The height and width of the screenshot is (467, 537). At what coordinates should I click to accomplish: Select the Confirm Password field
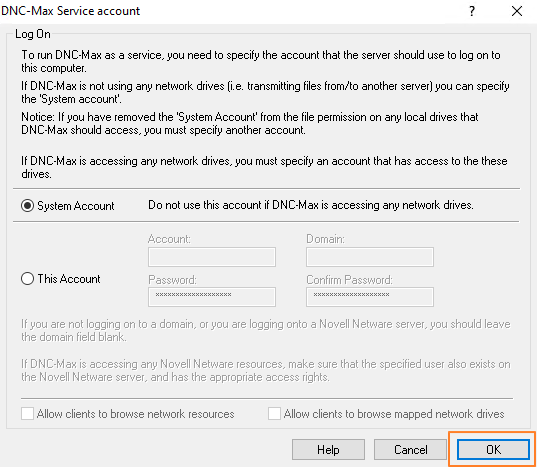coord(370,296)
